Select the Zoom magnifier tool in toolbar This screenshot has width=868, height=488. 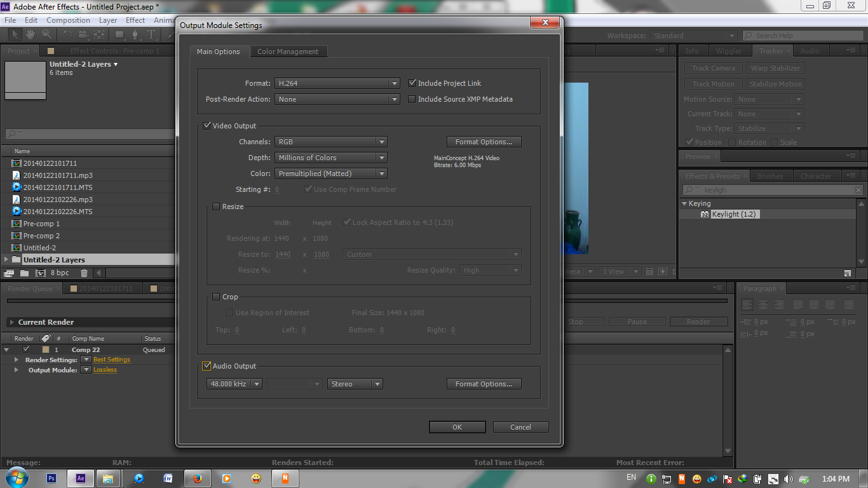point(46,34)
